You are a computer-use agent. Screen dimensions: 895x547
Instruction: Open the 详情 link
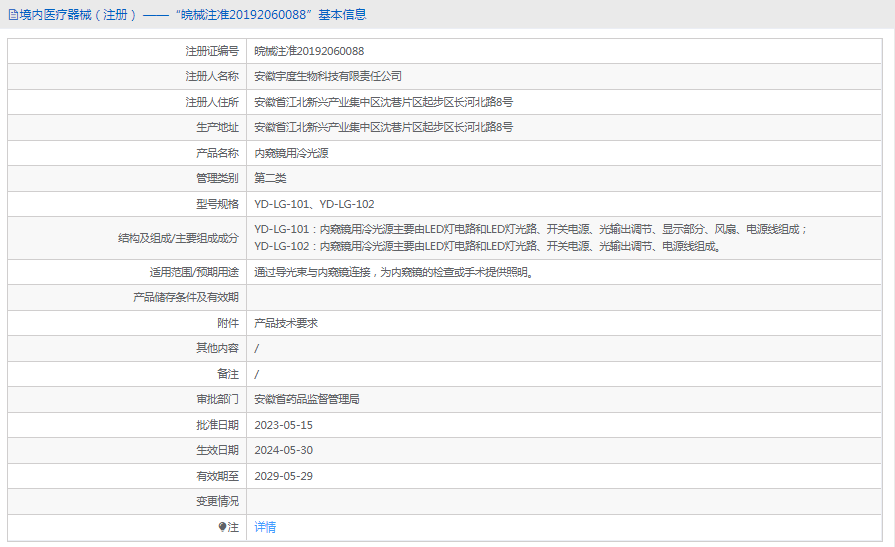coord(265,527)
